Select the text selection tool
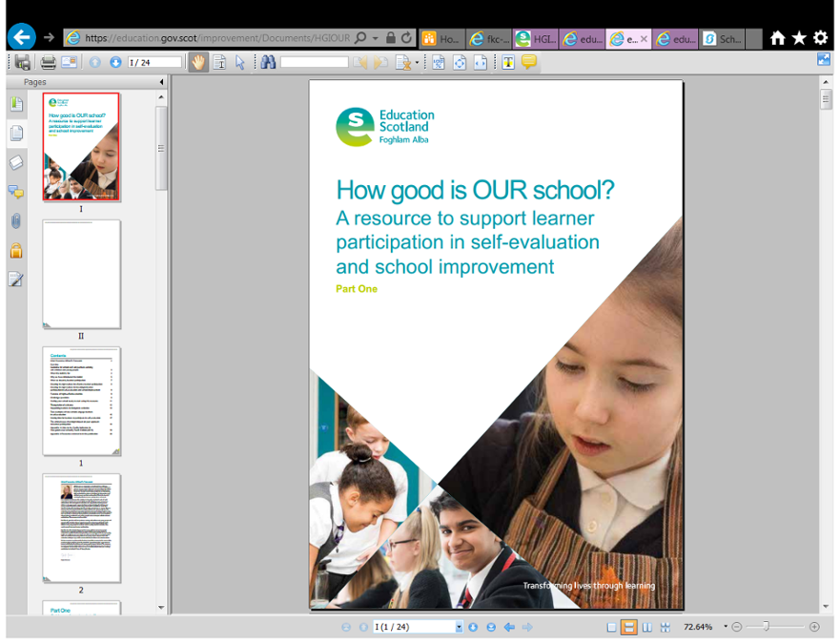840x644 pixels. (219, 63)
